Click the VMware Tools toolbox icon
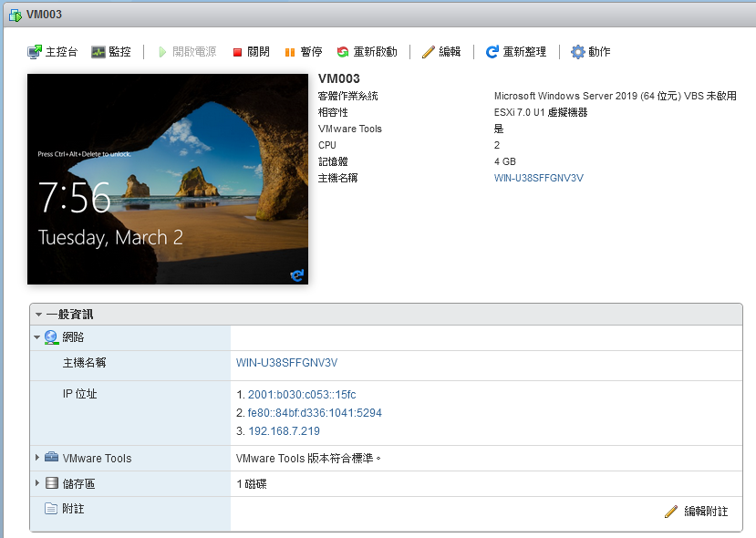Image resolution: width=756 pixels, height=538 pixels. (51, 457)
